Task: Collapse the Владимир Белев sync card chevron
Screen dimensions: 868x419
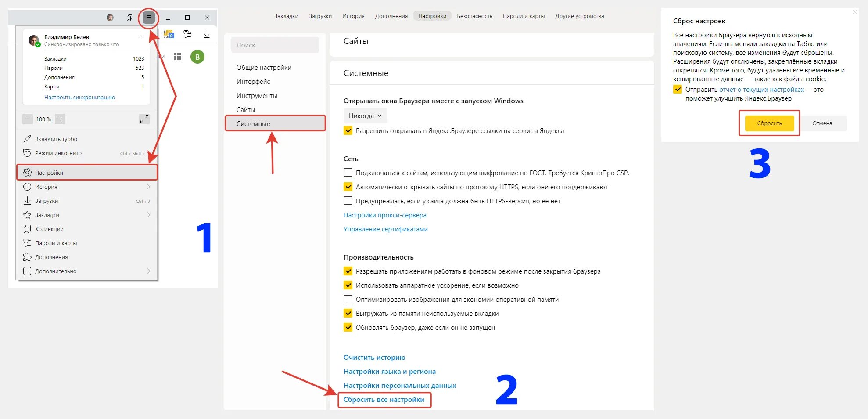Action: click(141, 37)
